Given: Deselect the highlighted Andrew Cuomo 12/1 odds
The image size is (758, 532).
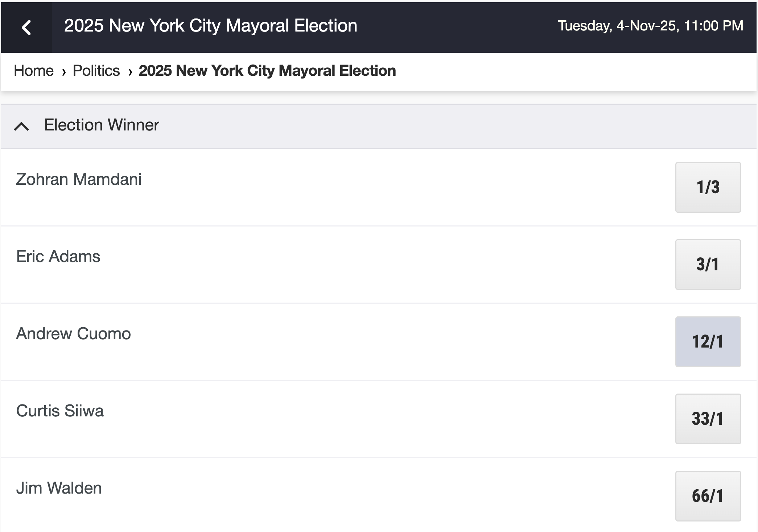Looking at the screenshot, I should click(708, 342).
